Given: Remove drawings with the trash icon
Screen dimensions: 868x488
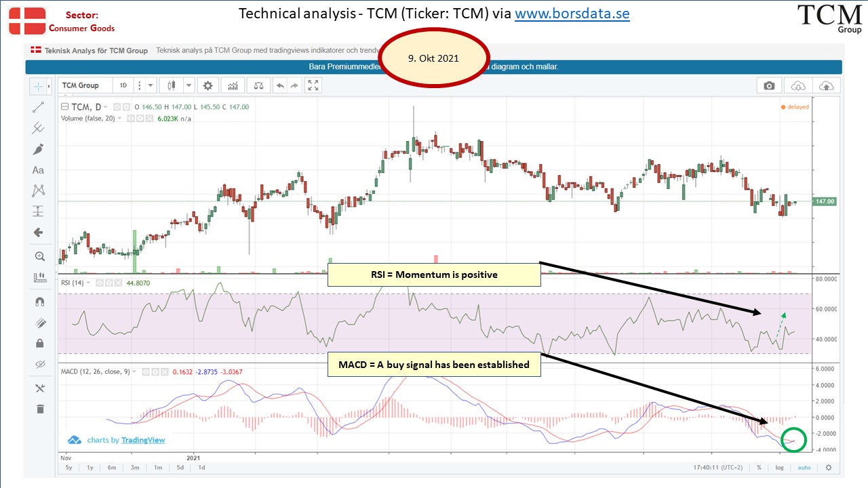Looking at the screenshot, I should pyautogui.click(x=39, y=409).
